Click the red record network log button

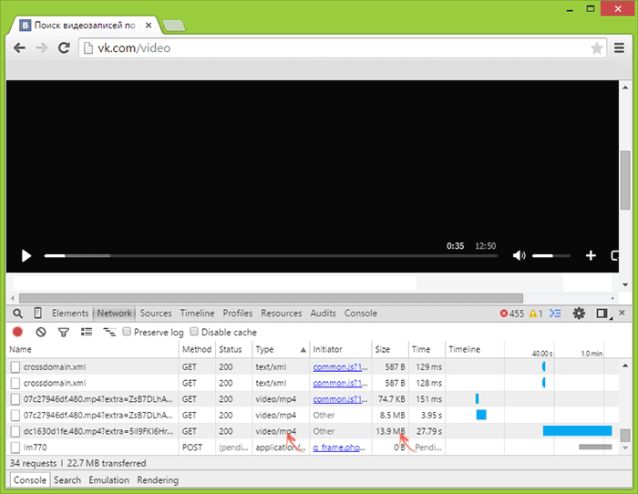click(17, 332)
